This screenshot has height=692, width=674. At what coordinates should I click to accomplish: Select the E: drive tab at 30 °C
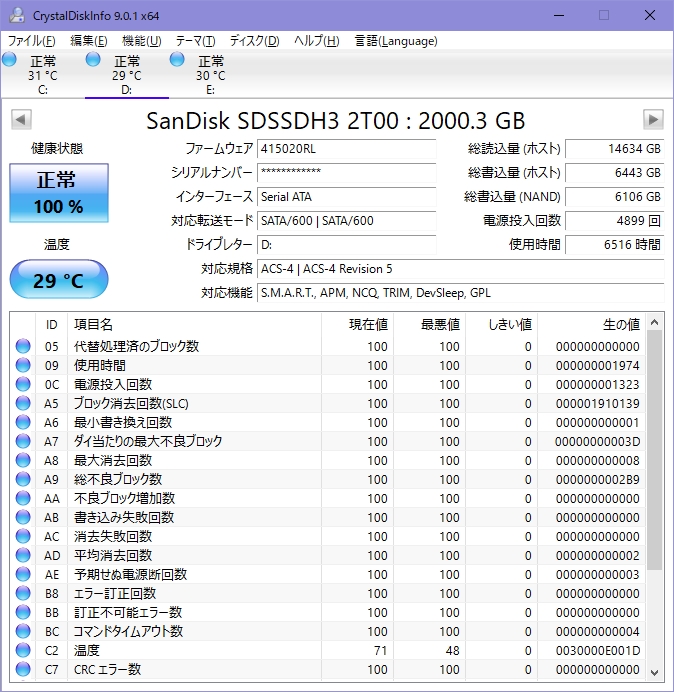pos(211,74)
